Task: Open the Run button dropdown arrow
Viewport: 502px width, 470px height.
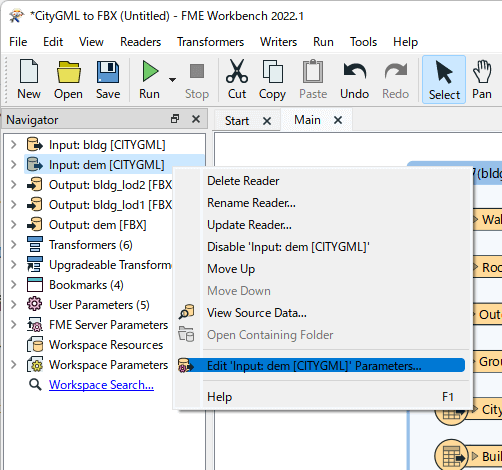Action: point(172,79)
